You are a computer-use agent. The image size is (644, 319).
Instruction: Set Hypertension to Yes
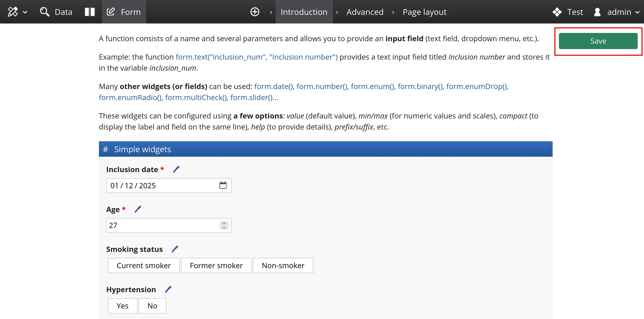[x=122, y=306]
